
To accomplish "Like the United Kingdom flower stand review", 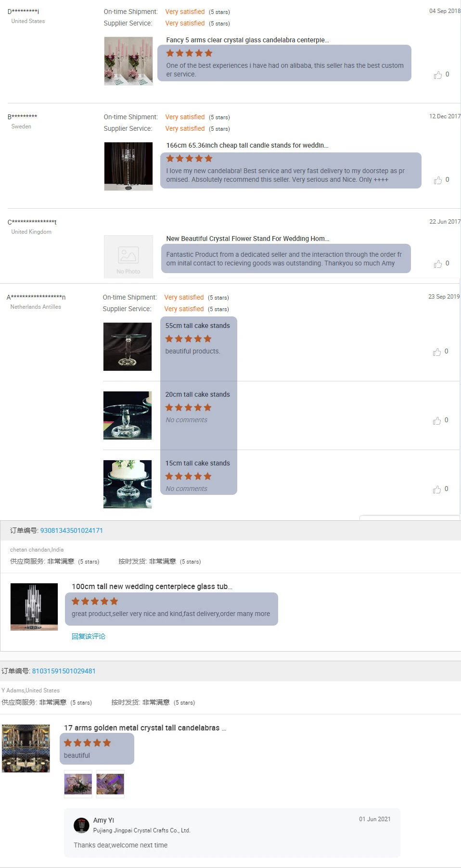I will (x=437, y=264).
